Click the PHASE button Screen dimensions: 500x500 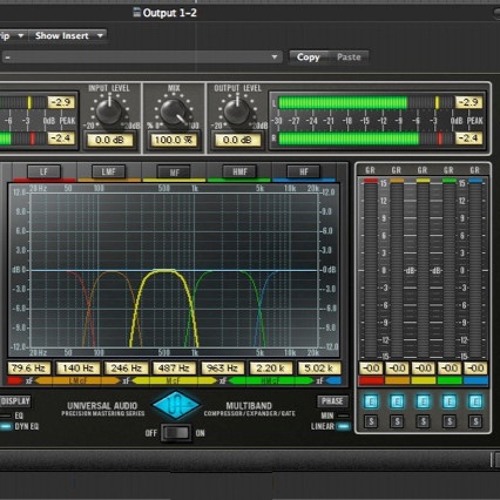click(x=332, y=401)
